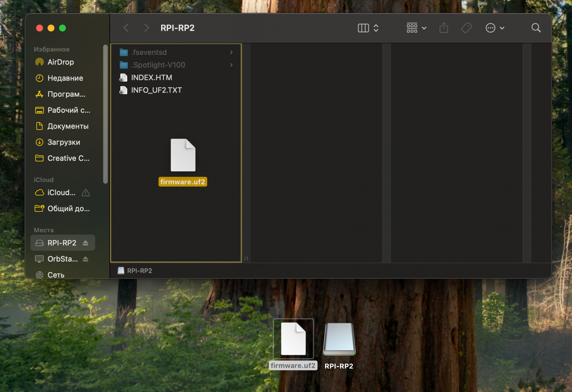Open the More actions ellipsis menu
The image size is (572, 392).
pos(495,28)
